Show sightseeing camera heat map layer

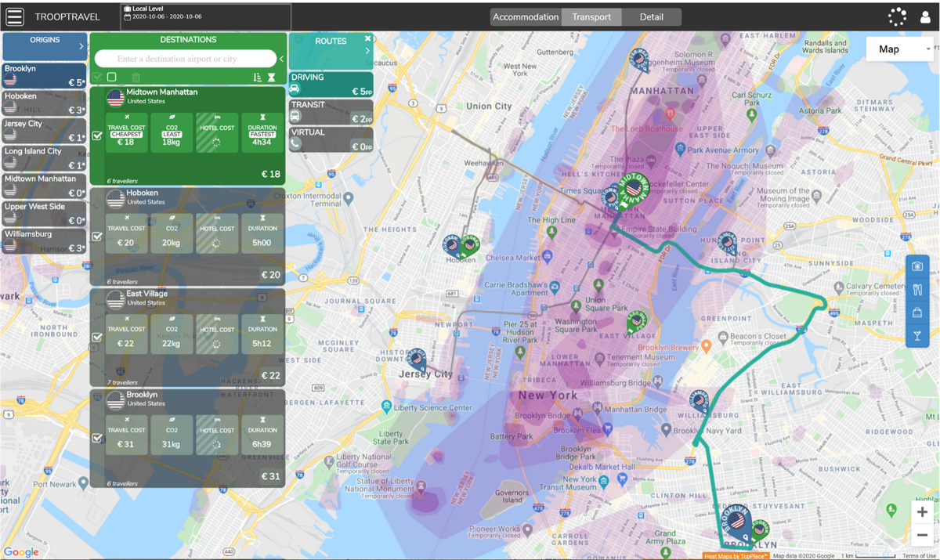(917, 266)
